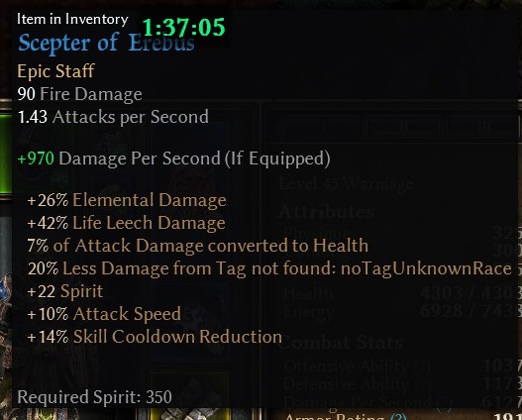This screenshot has height=420, width=522.
Task: Click the green bar on left edge
Action: pos(6,154)
